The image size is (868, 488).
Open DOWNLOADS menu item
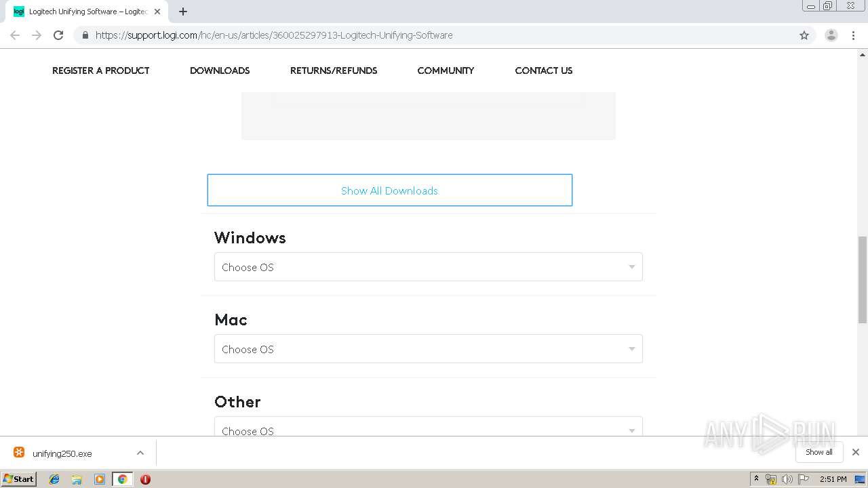220,70
